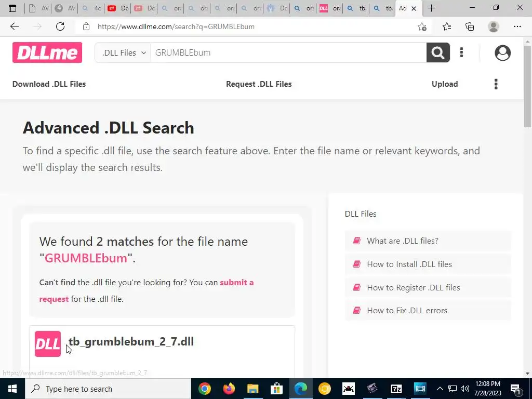Screen dimensions: 532x399
Task: Click the site lock icon in address bar
Action: (x=86, y=26)
